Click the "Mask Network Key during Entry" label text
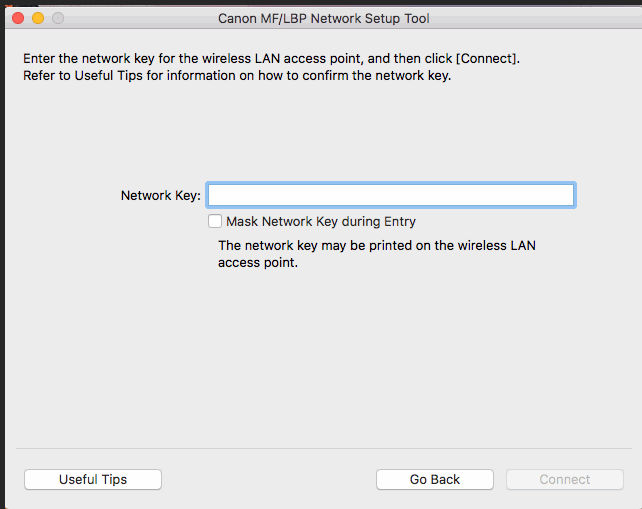Image resolution: width=642 pixels, height=509 pixels. 320,221
